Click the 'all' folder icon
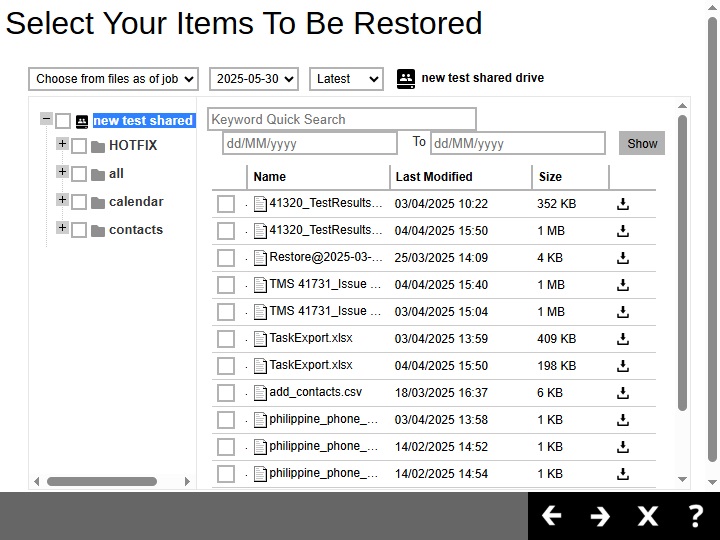Image resolution: width=720 pixels, height=540 pixels. tap(98, 174)
